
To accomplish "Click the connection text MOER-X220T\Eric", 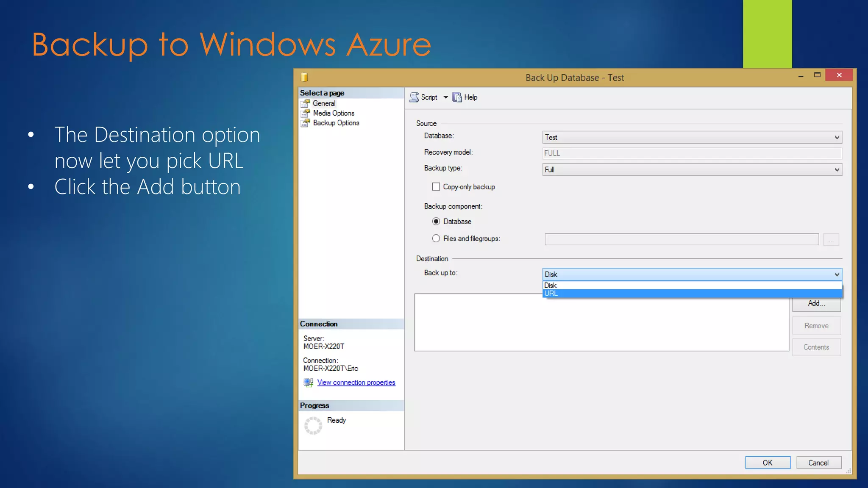I will (x=331, y=369).
